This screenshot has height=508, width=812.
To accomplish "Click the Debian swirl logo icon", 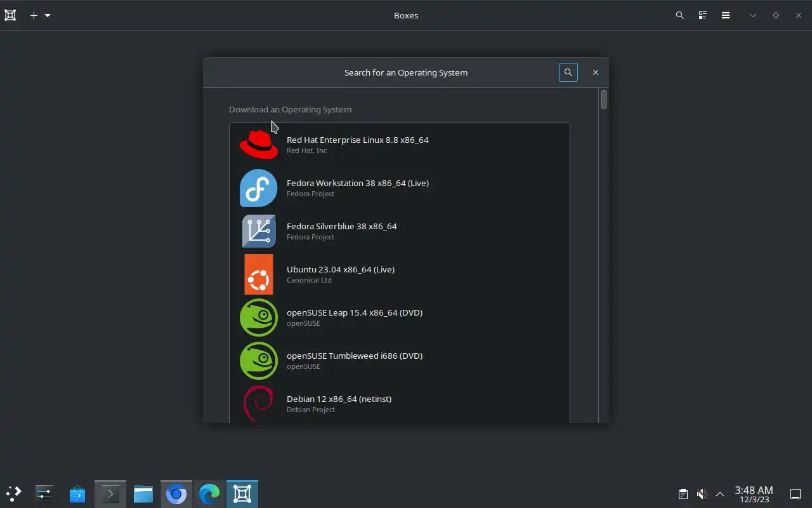I will pos(259,403).
